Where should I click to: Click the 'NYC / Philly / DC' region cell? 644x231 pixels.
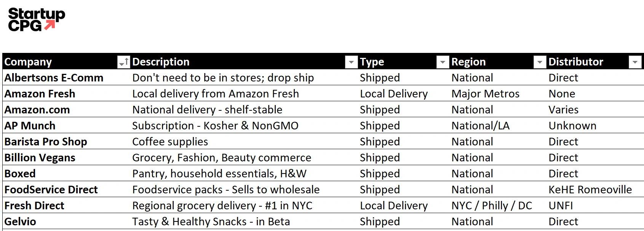coord(491,206)
